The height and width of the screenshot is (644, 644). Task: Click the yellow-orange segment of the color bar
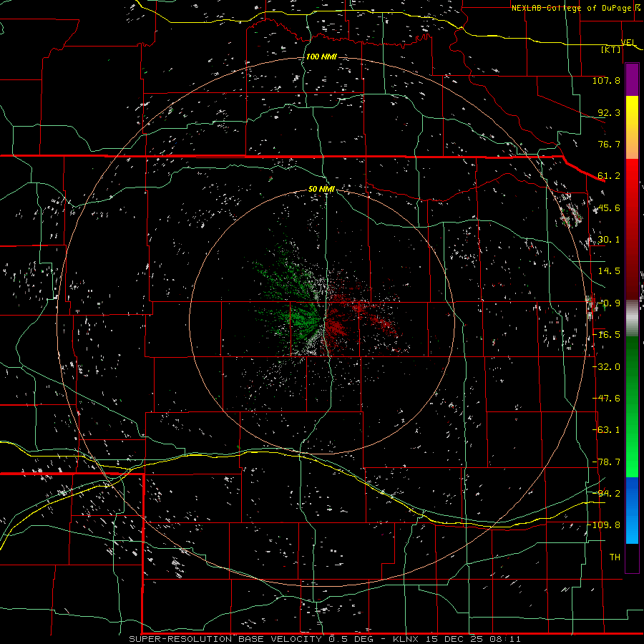click(632, 127)
